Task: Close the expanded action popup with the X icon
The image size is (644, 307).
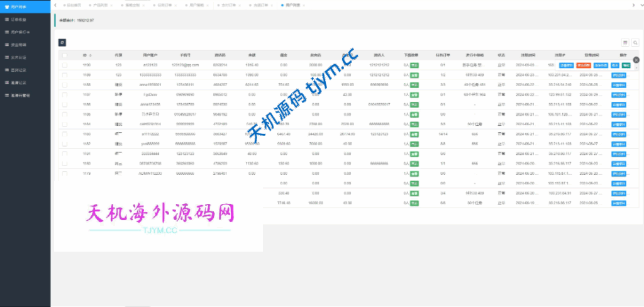Action: (636, 60)
